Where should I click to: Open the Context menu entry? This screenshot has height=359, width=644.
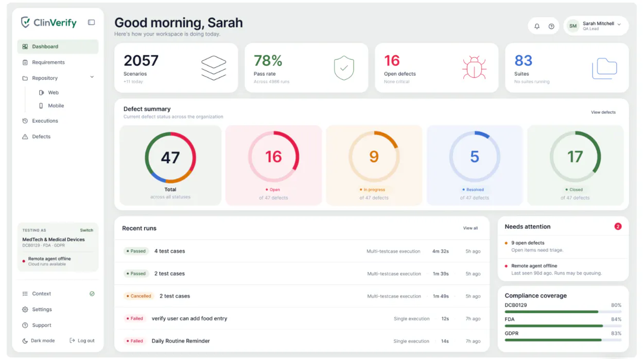pos(58,294)
